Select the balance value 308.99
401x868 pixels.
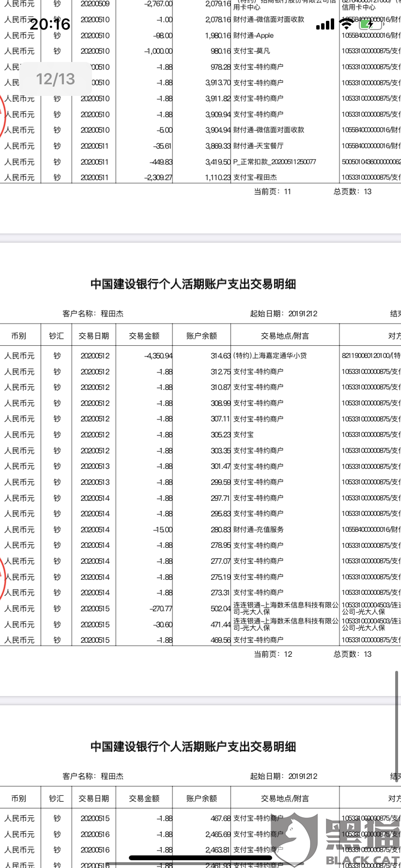click(221, 403)
